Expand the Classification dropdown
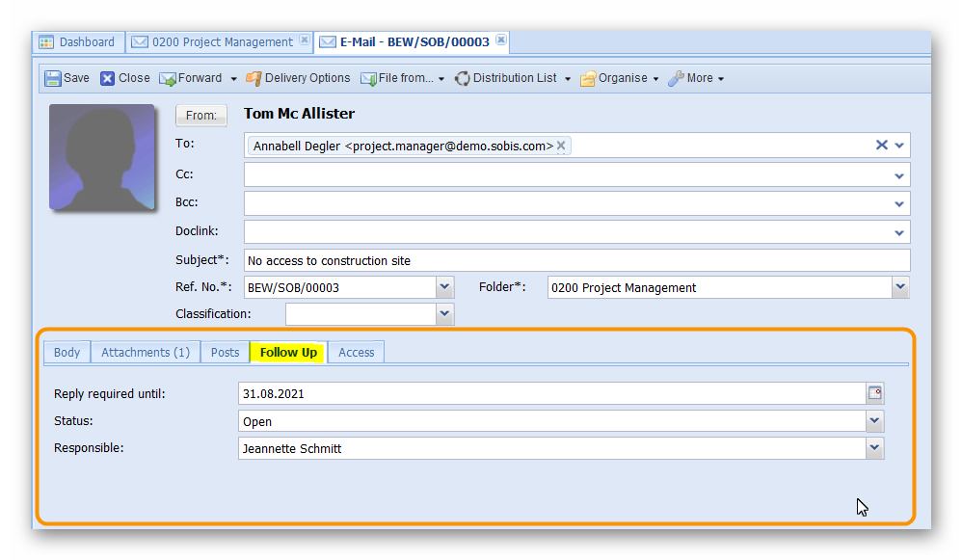This screenshot has height=560, width=962. point(444,314)
